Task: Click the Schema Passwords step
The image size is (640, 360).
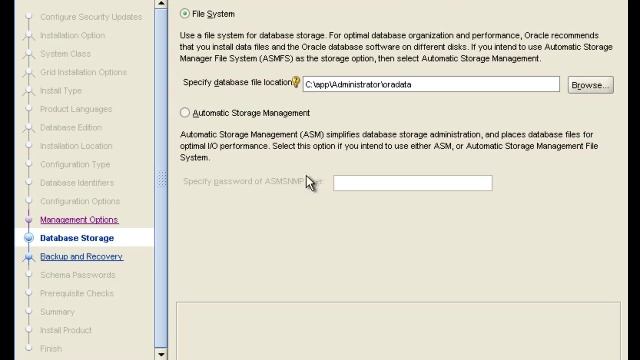Action: (x=78, y=275)
